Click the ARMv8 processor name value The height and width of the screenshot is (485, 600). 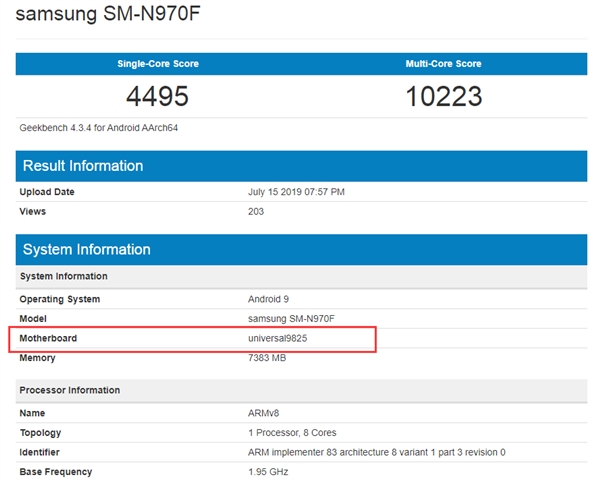264,413
